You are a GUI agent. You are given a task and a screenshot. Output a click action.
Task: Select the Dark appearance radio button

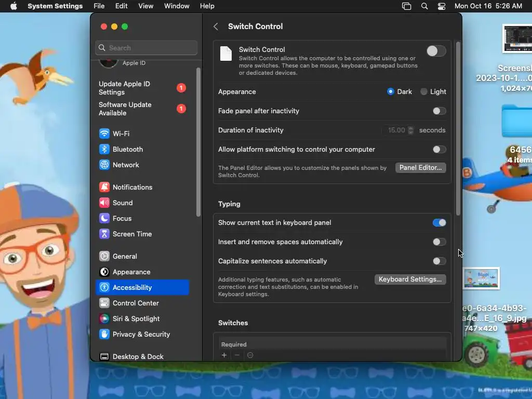coord(391,91)
